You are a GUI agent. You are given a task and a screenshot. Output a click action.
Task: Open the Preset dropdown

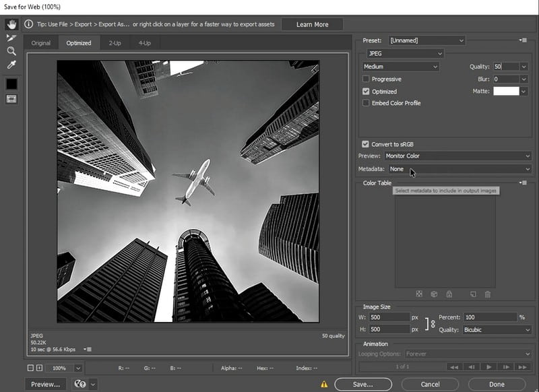[x=425, y=40]
